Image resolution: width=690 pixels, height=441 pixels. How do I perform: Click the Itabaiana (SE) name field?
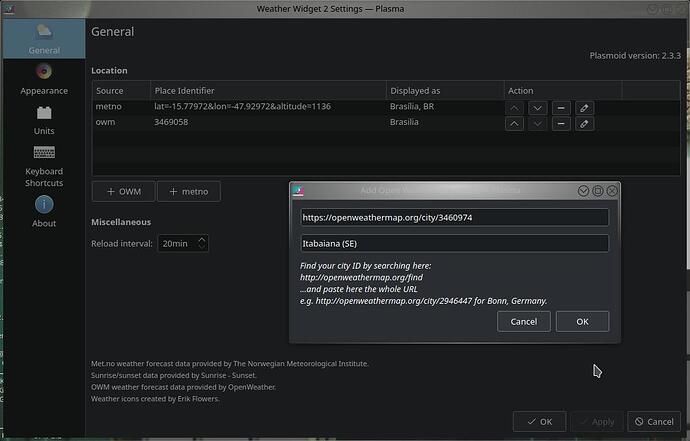pyautogui.click(x=455, y=243)
